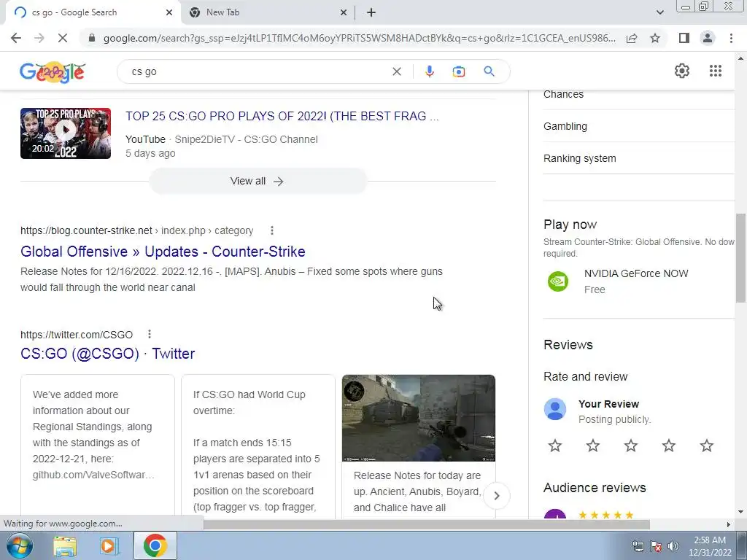Bookmark this page with the star icon
The width and height of the screenshot is (747, 560).
click(x=655, y=38)
